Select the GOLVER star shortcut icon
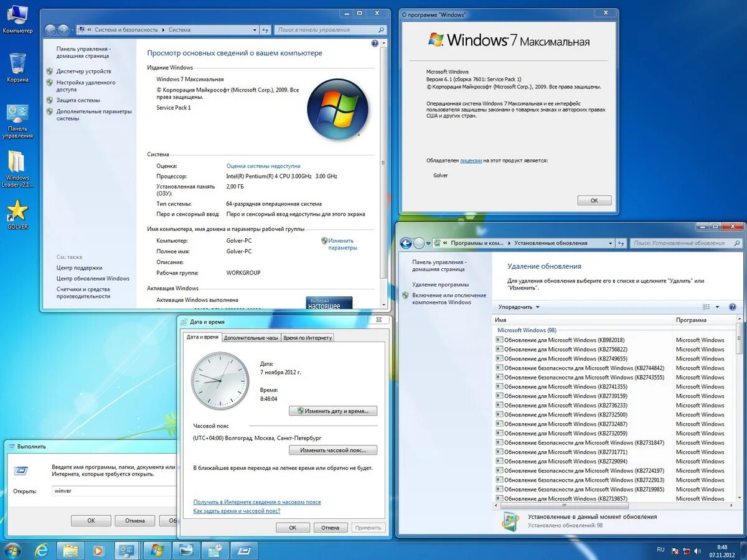747x560 pixels. (17, 215)
